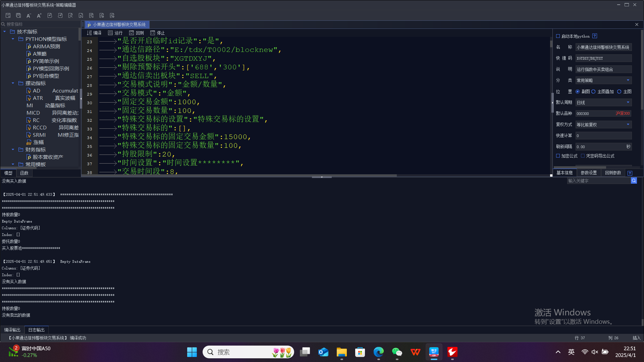
Task: Open the 复权方式 dropdown
Action: (x=628, y=125)
